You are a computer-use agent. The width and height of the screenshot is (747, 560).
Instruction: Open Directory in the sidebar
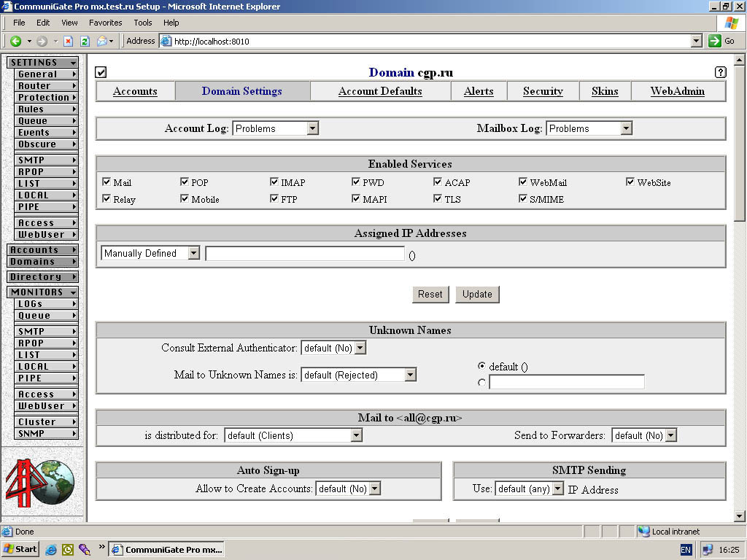tap(43, 276)
